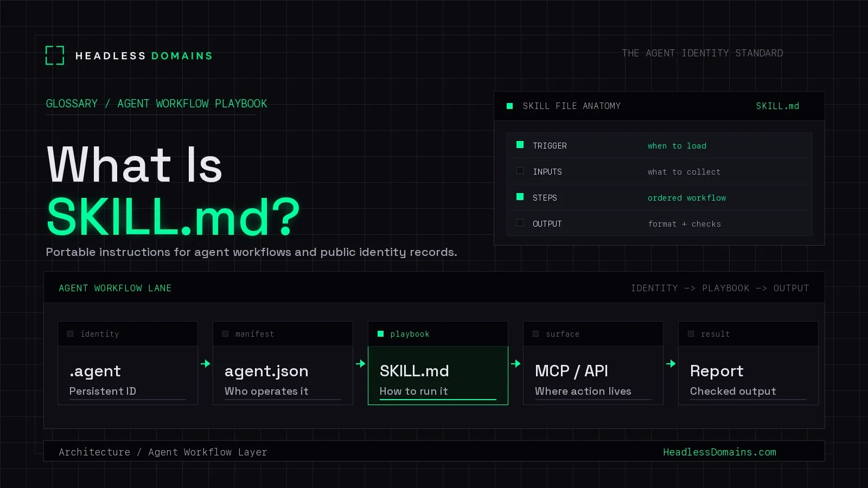Screen dimensions: 868x488
Task: Toggle the playbook card green indicator
Action: 380,334
